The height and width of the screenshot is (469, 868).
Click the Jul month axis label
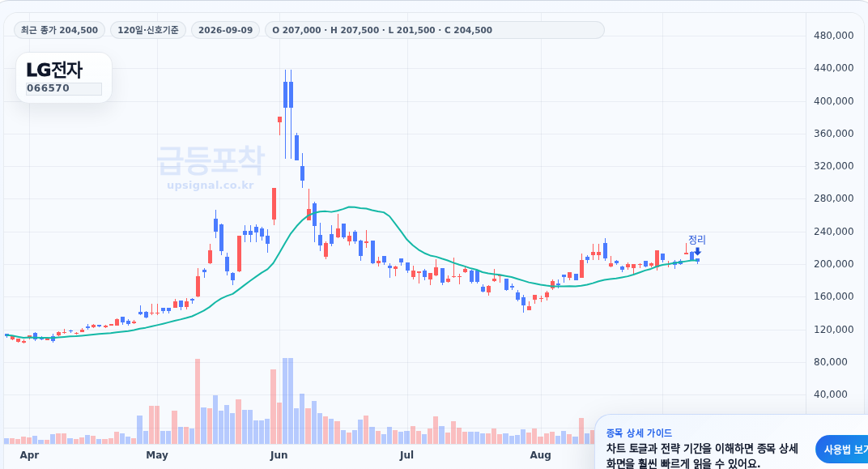[406, 455]
